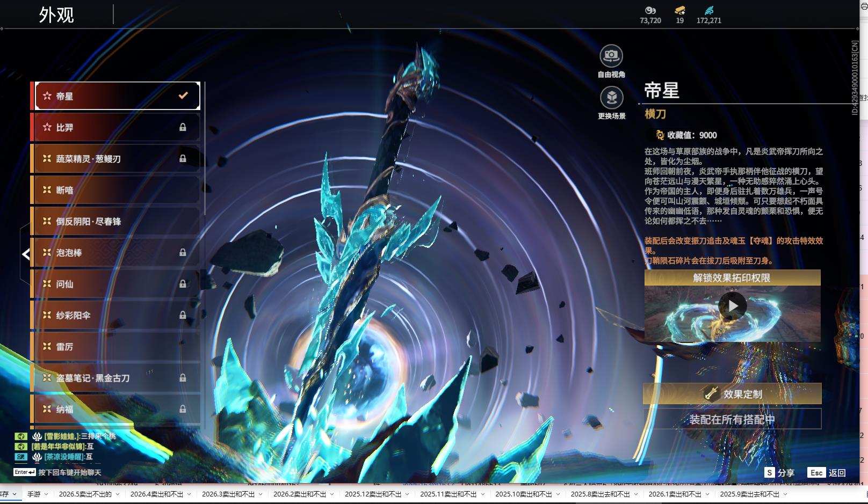Click 装配在所有搭配中 button

pyautogui.click(x=732, y=419)
